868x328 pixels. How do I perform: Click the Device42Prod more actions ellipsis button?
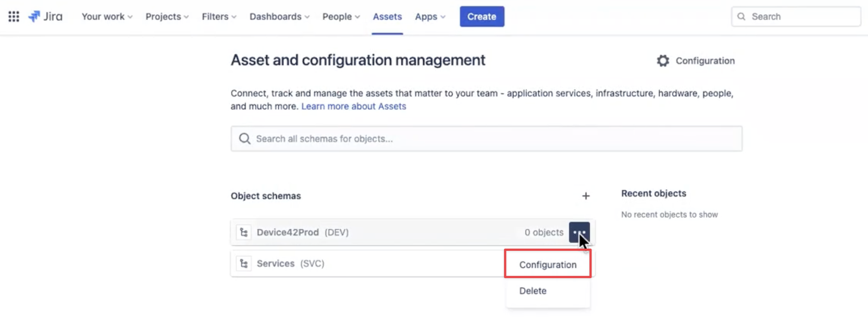(x=579, y=232)
